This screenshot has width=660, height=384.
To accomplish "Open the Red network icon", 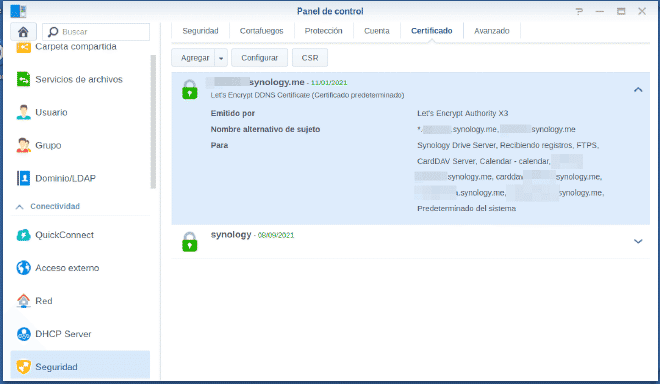I will click(24, 301).
